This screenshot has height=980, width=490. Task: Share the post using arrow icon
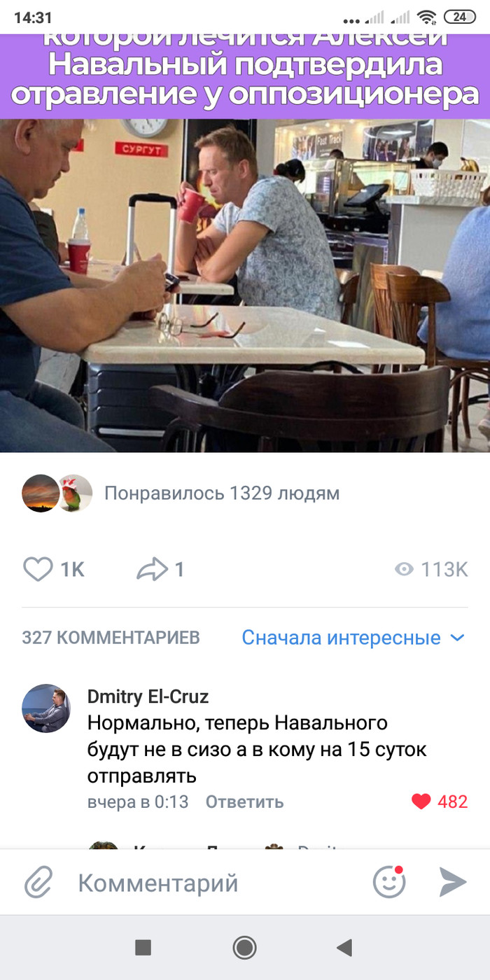coord(152,569)
